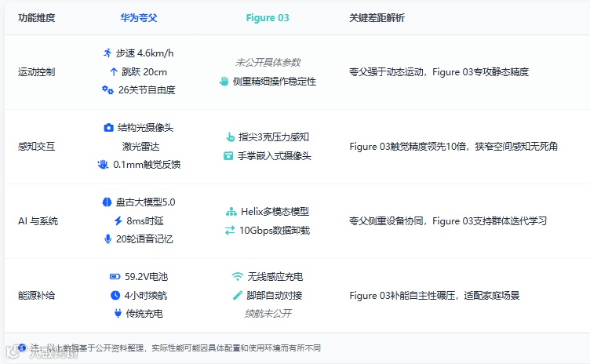Click the 结构光摄像头 text
The image size is (590, 364).
(145, 128)
